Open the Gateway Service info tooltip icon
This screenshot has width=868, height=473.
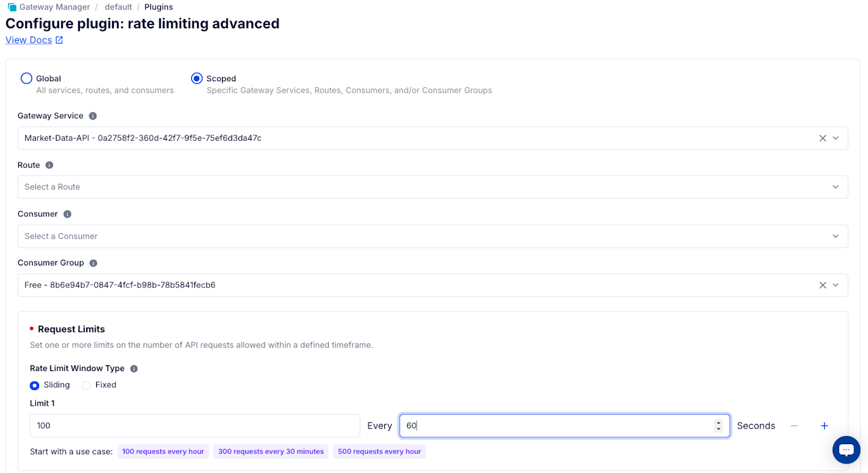tap(92, 116)
